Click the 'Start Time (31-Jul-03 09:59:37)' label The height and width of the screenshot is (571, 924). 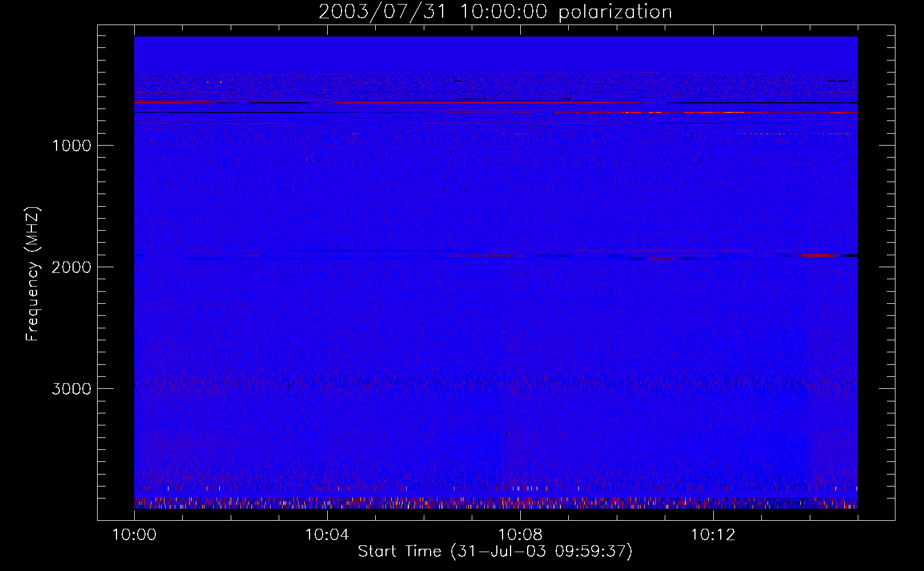coord(495,552)
